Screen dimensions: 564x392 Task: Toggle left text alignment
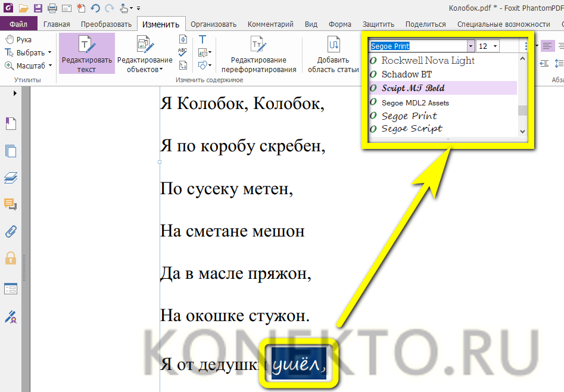[x=547, y=46]
